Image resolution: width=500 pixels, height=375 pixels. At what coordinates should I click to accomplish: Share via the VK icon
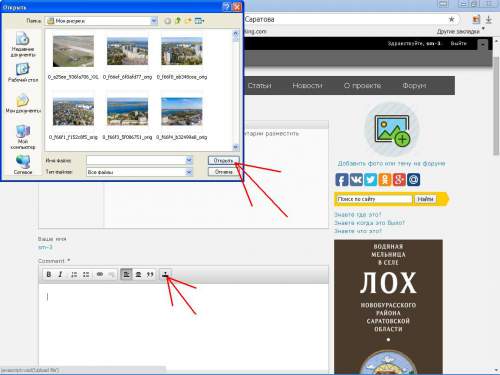[x=356, y=180]
